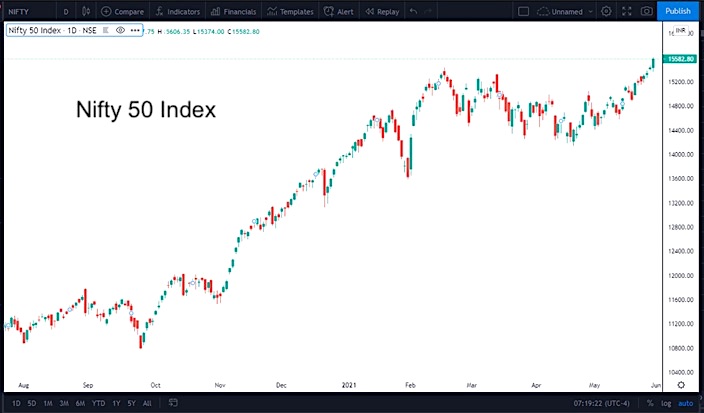Click the H 5606.35 high value
704x413 pixels.
(x=174, y=31)
